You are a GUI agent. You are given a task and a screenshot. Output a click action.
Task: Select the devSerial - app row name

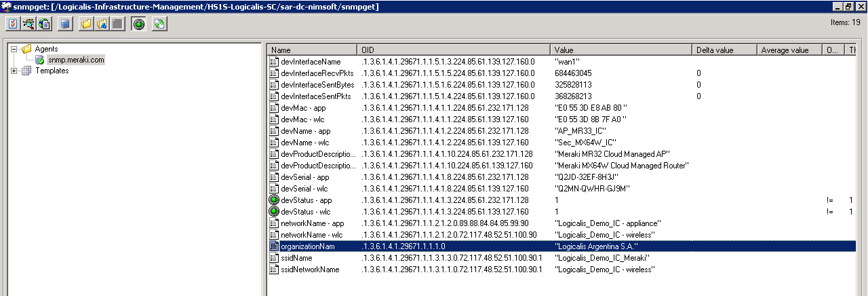pos(305,177)
